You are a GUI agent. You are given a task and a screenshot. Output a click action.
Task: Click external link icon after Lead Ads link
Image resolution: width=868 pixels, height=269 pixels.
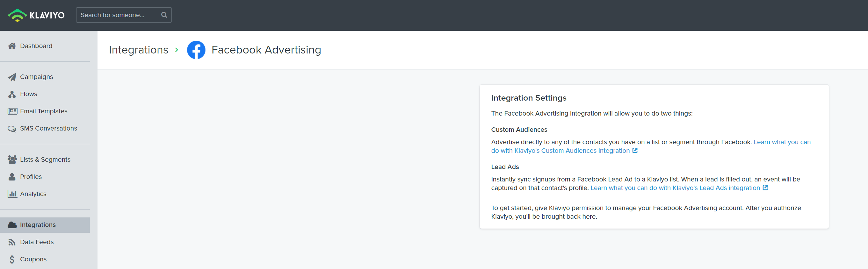(x=765, y=188)
